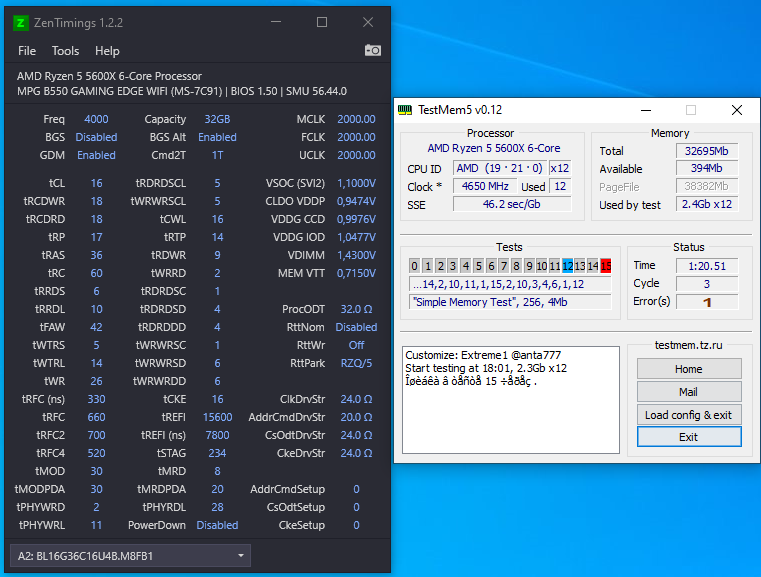Click the test sequence ...14,2,10,11,1,15 field
The height and width of the screenshot is (577, 761).
(510, 284)
